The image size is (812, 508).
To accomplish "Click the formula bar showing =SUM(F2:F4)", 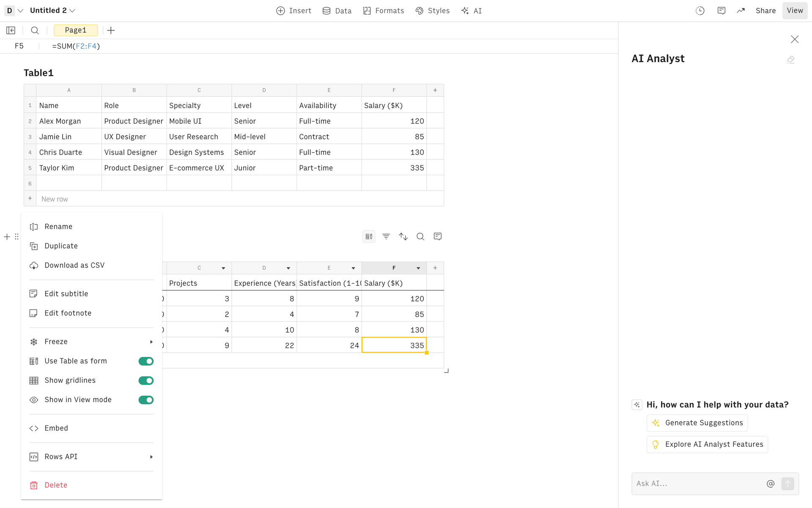I will click(76, 46).
